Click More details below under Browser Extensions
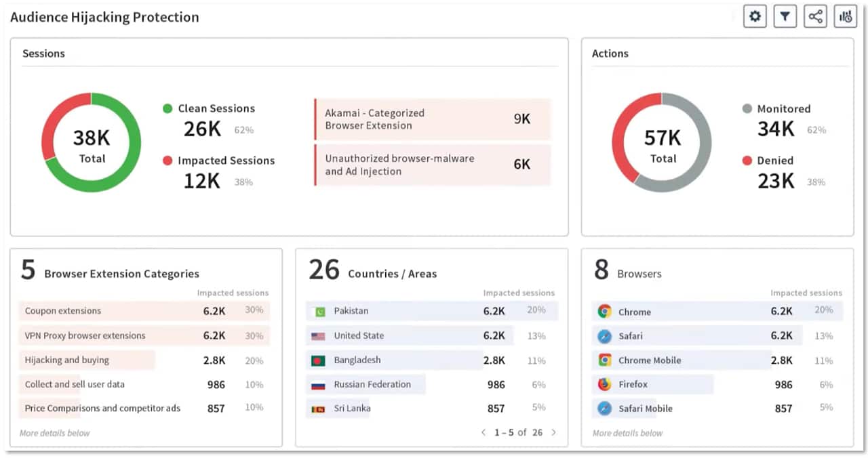 [x=54, y=433]
